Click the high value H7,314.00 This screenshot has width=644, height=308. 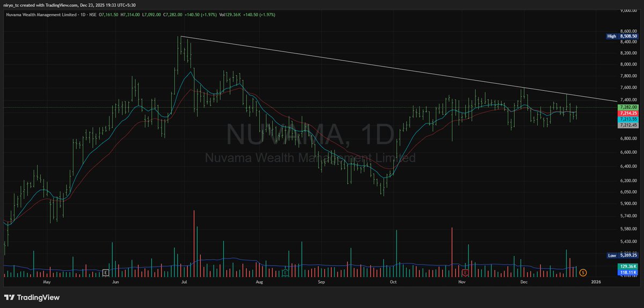click(x=130, y=15)
